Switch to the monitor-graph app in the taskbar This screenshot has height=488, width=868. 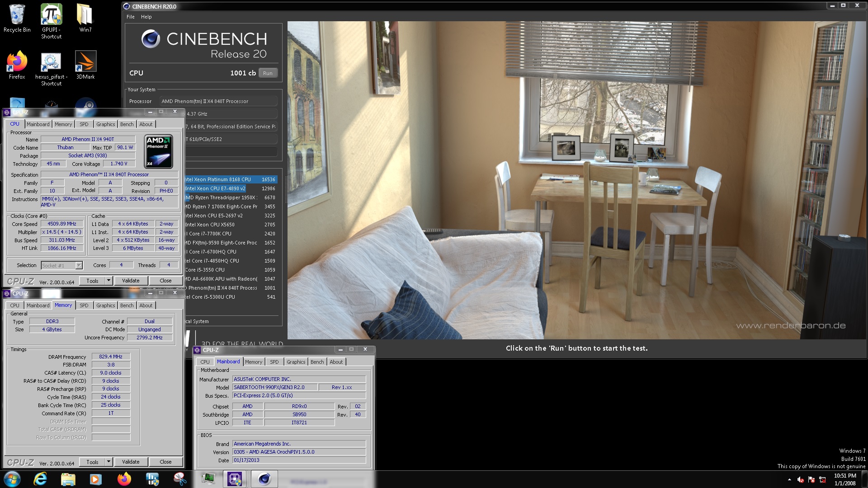click(x=208, y=479)
